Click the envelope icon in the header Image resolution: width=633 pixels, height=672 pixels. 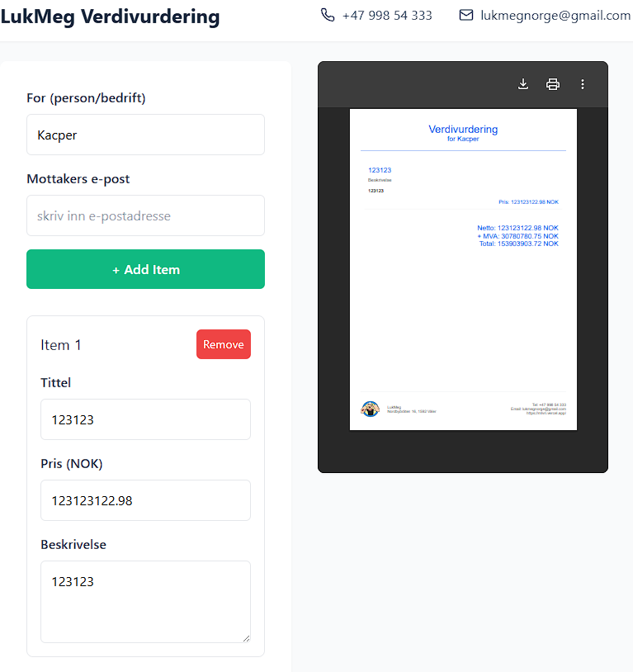[x=466, y=15]
